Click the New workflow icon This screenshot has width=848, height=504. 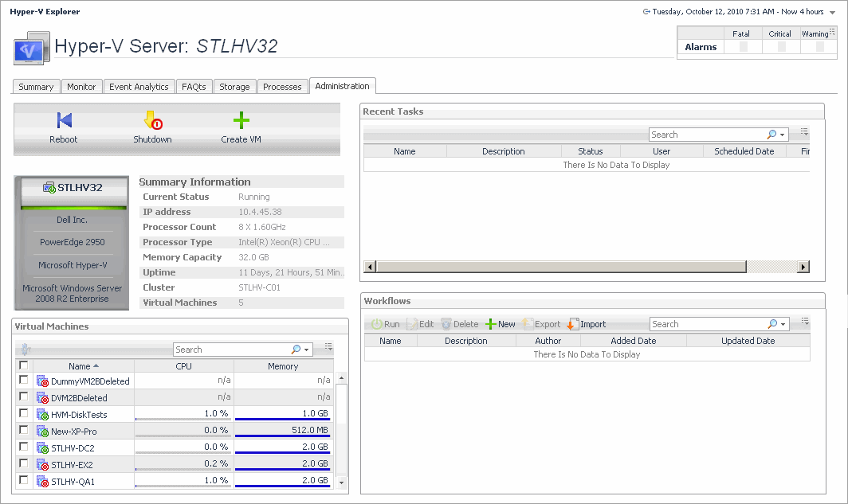[x=491, y=324]
